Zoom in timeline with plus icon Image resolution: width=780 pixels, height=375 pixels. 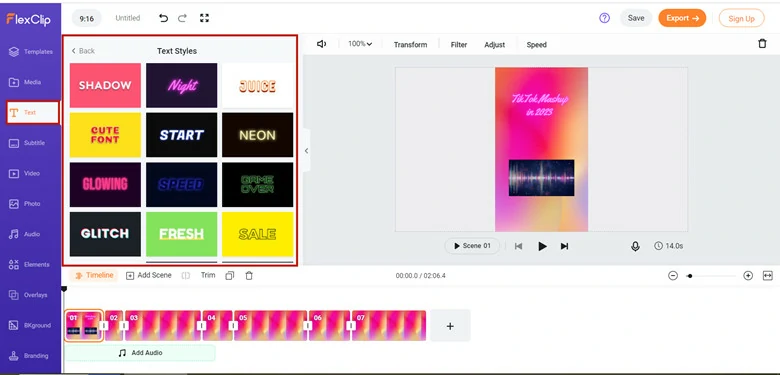748,276
